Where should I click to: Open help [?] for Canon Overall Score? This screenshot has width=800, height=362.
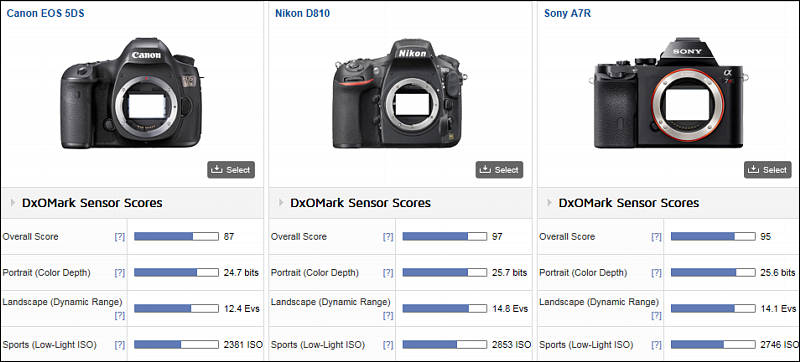pos(119,237)
